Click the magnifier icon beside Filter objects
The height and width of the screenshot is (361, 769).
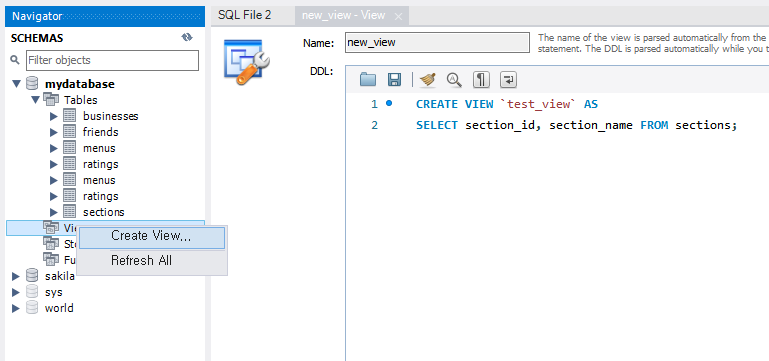point(15,60)
